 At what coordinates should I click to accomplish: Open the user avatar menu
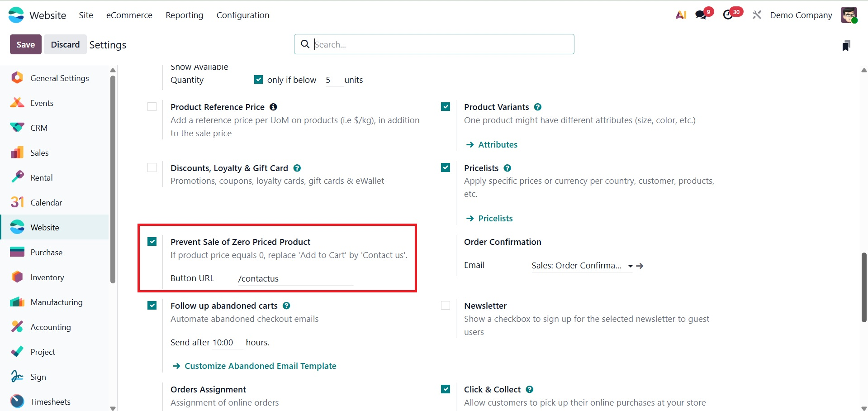[849, 15]
